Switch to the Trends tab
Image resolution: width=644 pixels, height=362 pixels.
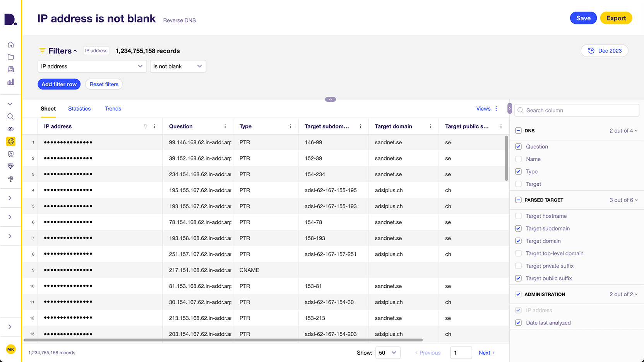coord(113,109)
